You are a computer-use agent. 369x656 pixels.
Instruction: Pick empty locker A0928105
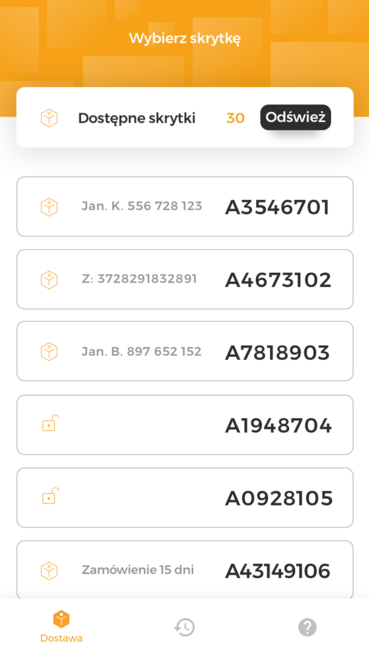(185, 498)
